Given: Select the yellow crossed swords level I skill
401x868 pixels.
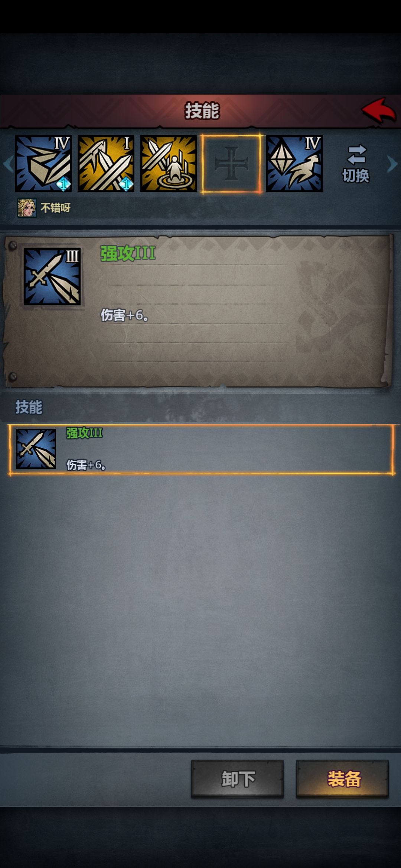Looking at the screenshot, I should [106, 164].
